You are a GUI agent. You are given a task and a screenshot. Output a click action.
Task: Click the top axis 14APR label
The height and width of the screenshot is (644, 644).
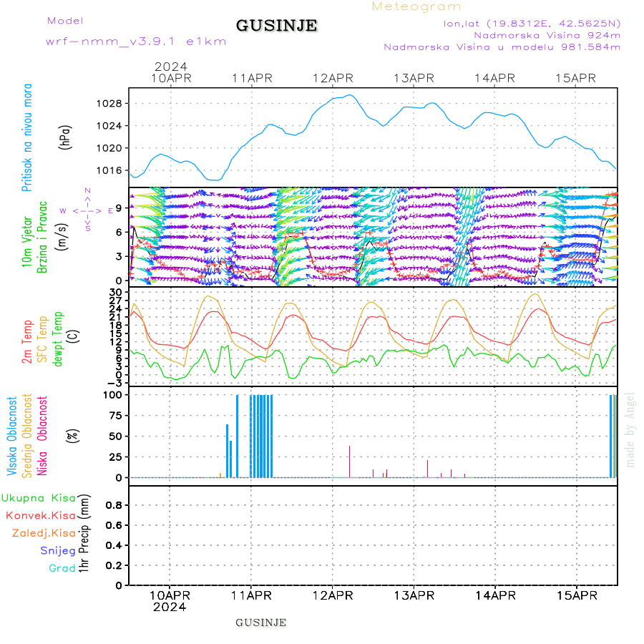point(495,79)
